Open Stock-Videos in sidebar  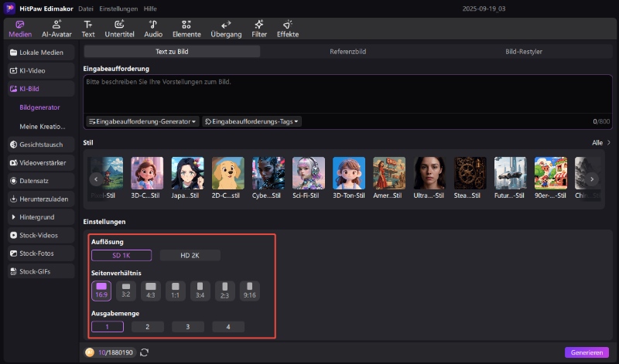(41, 235)
